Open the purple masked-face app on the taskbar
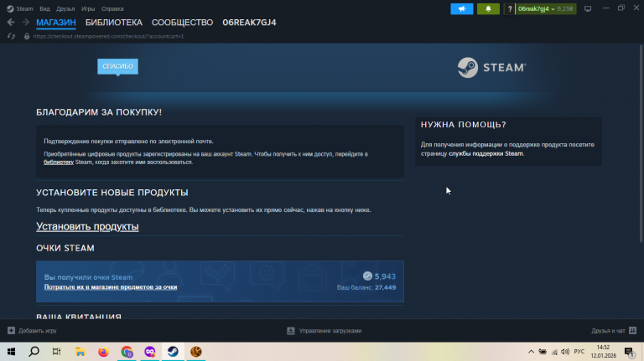Screen dimensions: 644x361 tap(150, 352)
